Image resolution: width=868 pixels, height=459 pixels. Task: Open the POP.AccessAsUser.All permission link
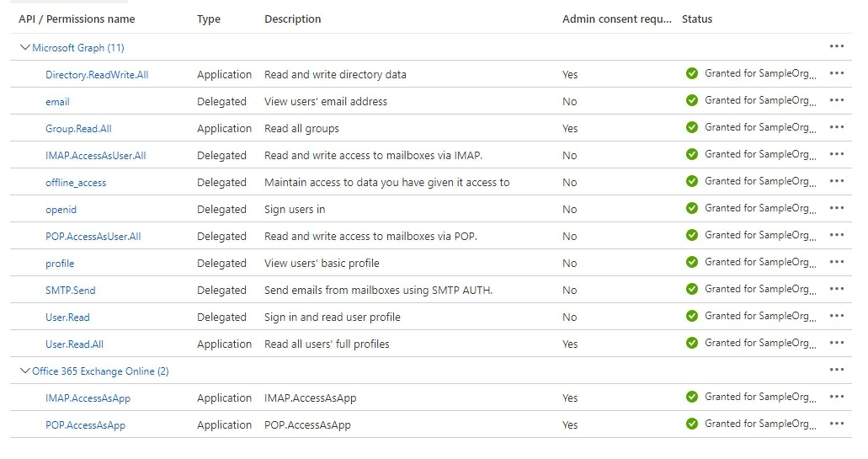click(93, 237)
